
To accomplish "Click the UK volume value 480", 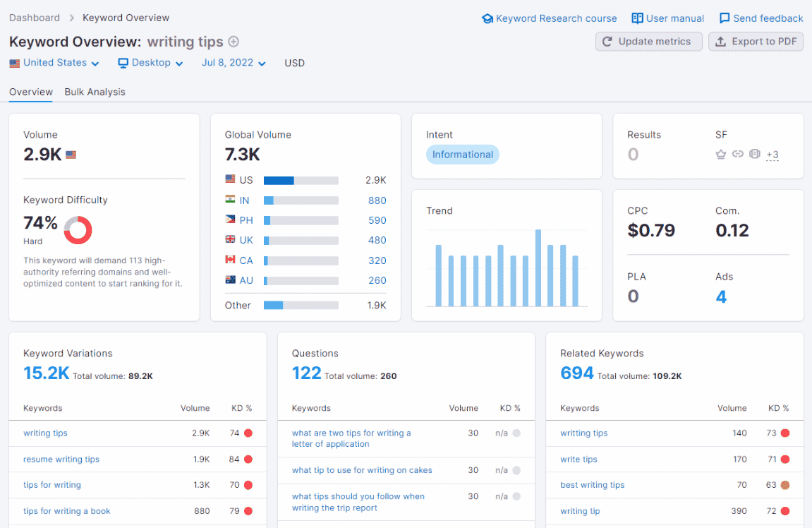I will coord(377,240).
